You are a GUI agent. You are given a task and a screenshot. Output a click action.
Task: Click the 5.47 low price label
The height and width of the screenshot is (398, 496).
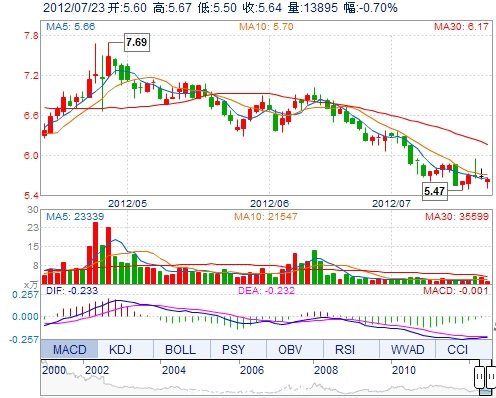coord(435,191)
